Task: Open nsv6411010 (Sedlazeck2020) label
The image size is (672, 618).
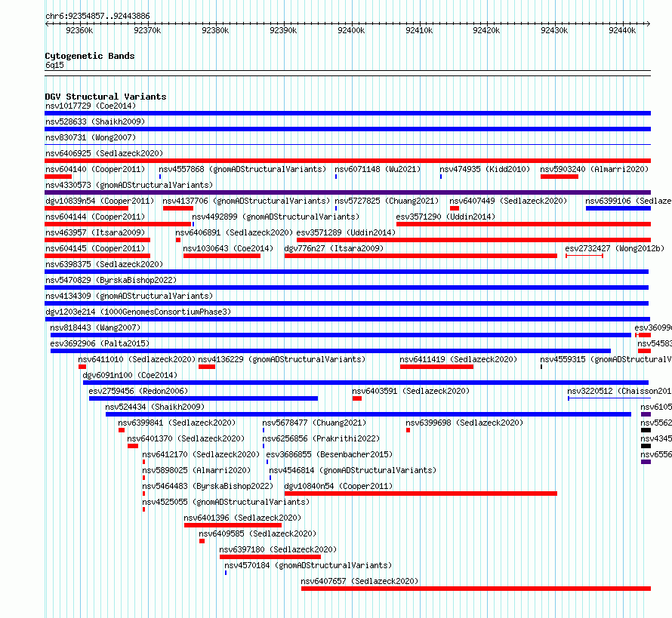Action: [137, 359]
